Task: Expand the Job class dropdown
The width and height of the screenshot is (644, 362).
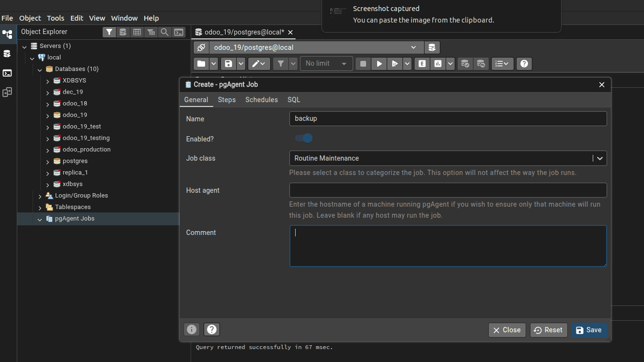Action: [x=599, y=158]
